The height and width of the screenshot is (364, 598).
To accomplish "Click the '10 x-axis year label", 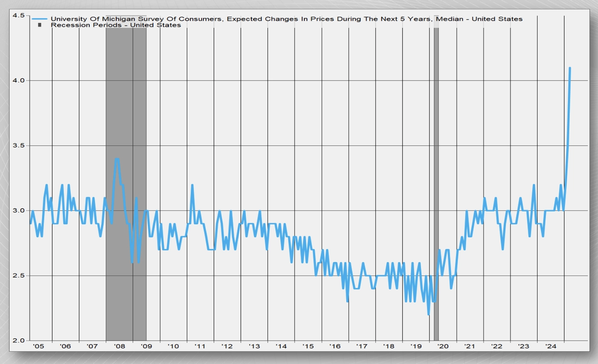I will [x=173, y=346].
